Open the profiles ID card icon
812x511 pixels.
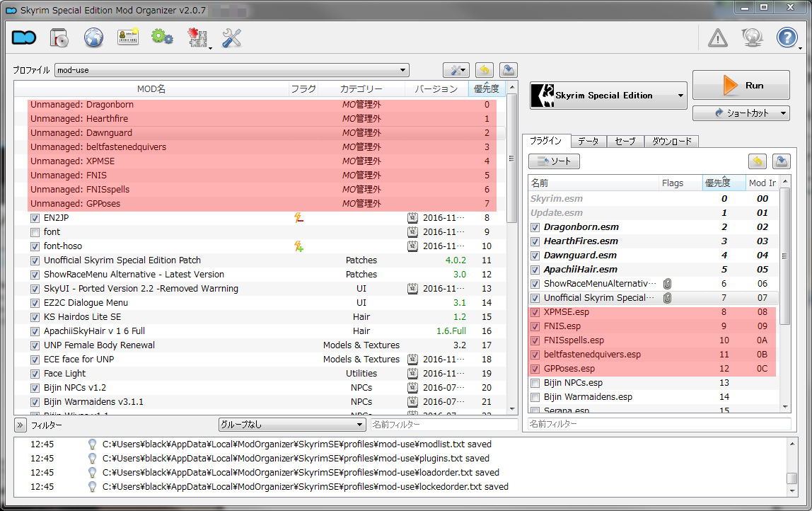pos(128,38)
